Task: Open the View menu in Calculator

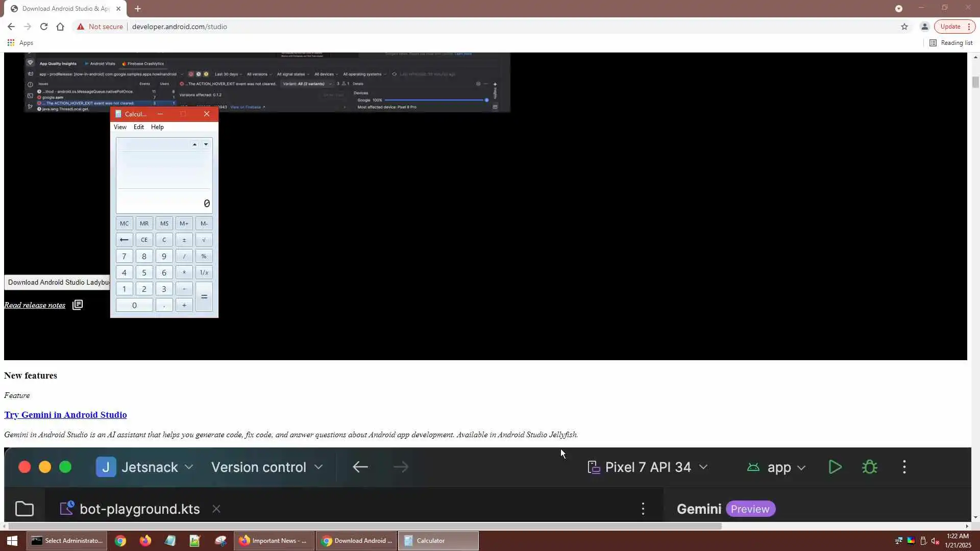Action: [x=120, y=127]
